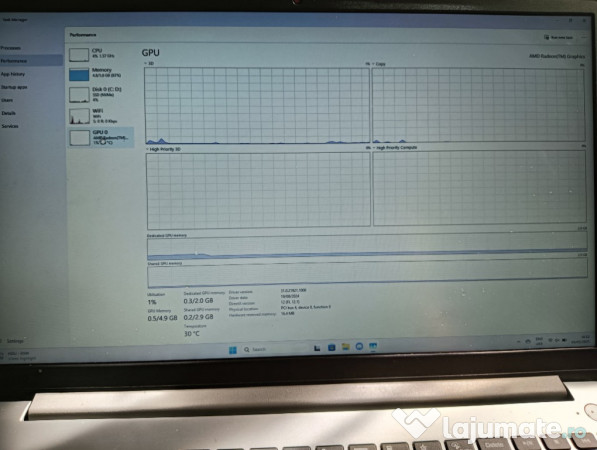Click the taskbar Search magnifier icon
Screen dimensions: 597x450
click(x=247, y=349)
